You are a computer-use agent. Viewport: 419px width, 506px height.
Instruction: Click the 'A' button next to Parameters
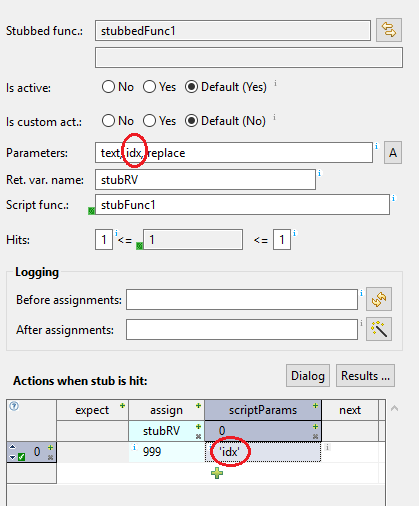point(393,153)
